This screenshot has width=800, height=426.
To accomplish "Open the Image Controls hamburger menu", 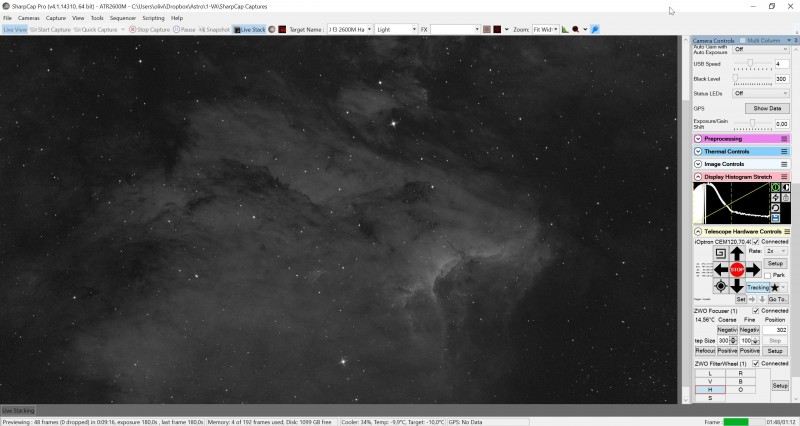I will coord(784,164).
